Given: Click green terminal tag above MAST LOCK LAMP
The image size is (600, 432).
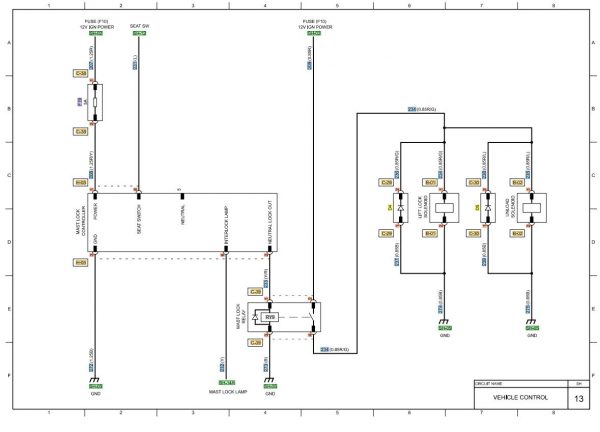Looking at the screenshot, I should [227, 383].
